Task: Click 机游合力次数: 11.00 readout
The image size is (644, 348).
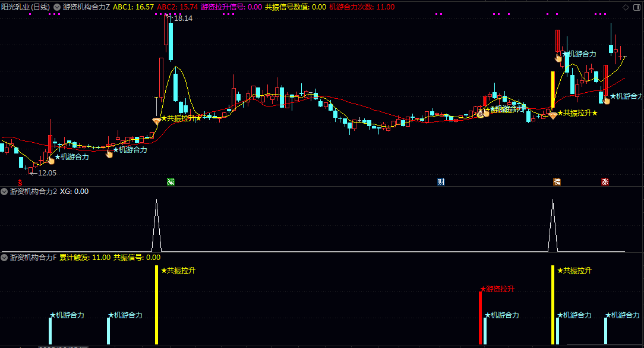Action: [362, 7]
